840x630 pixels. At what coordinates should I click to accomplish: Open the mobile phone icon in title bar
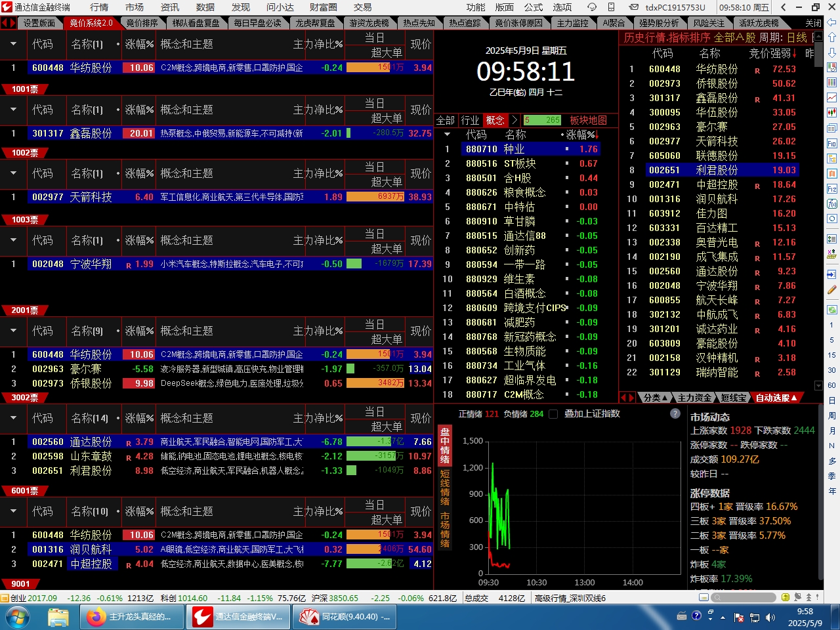[x=612, y=7]
